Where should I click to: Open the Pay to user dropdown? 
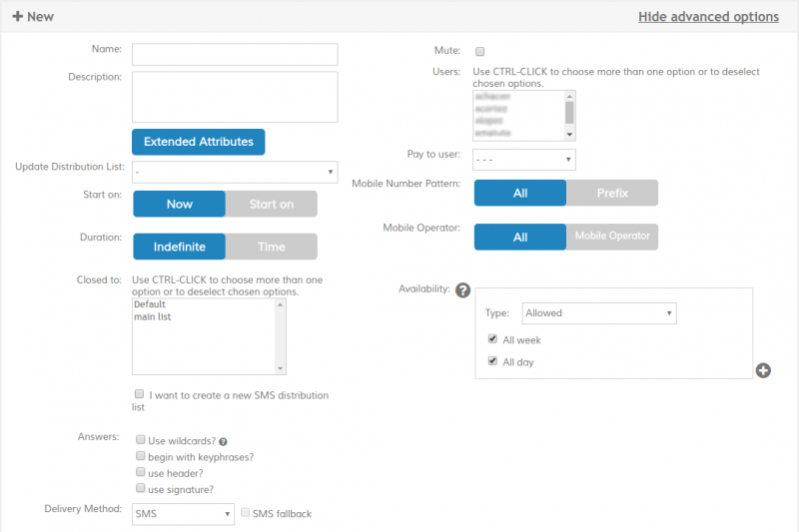523,160
